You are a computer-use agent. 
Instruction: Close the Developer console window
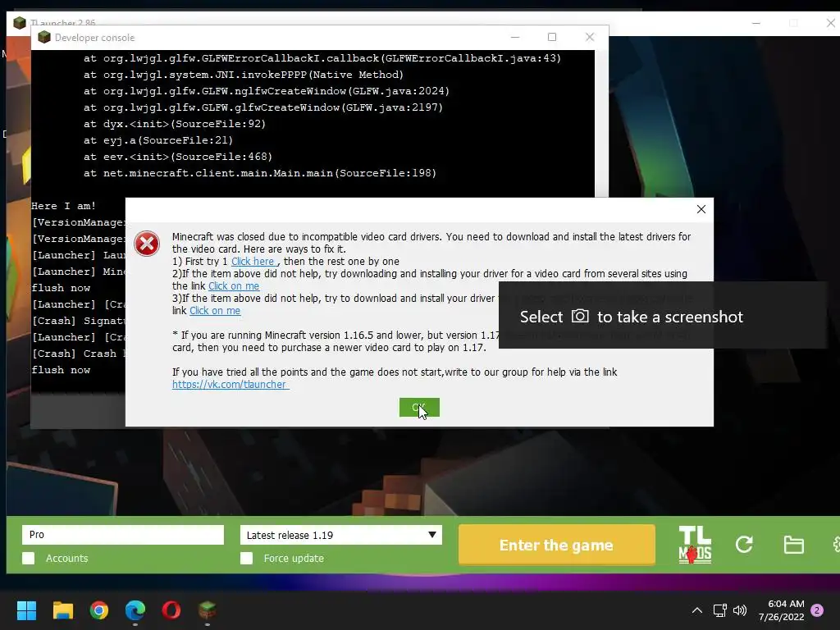tap(589, 37)
